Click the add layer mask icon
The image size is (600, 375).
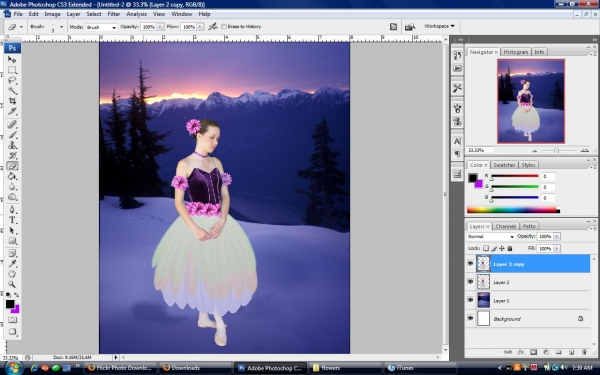click(x=533, y=352)
